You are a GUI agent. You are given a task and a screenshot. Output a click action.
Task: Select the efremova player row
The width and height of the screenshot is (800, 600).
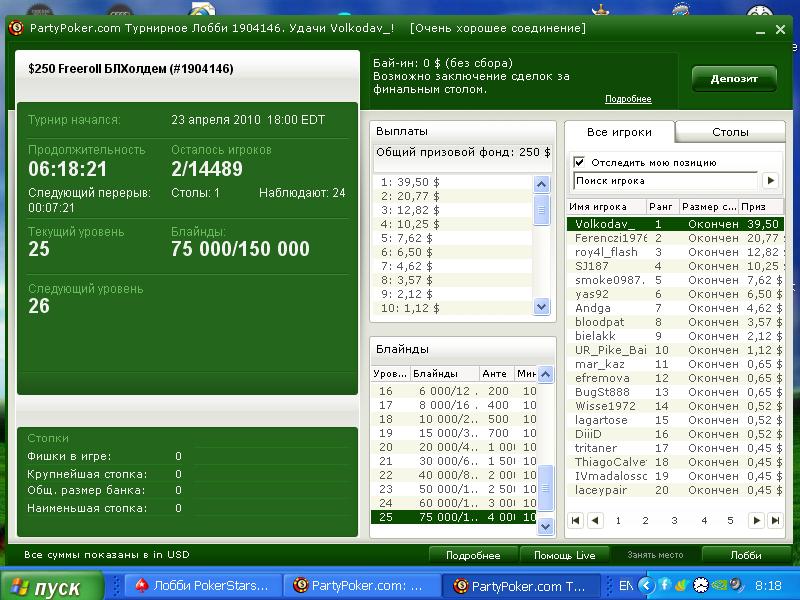(675, 378)
